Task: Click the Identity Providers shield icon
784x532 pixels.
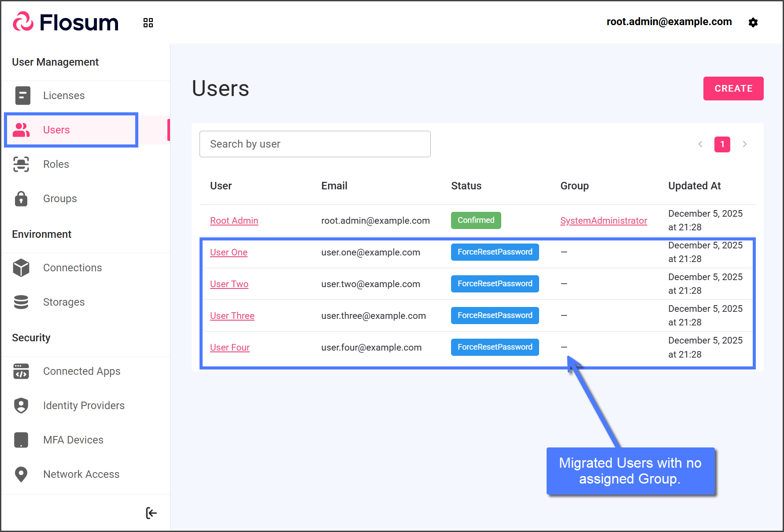Action: pos(21,406)
